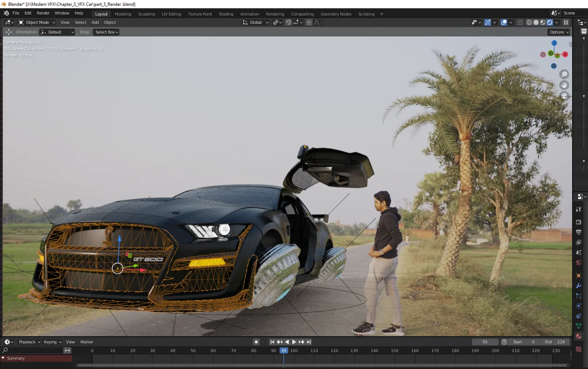
Task: Select the Modifier Properties wrench tab
Action: 578,286
